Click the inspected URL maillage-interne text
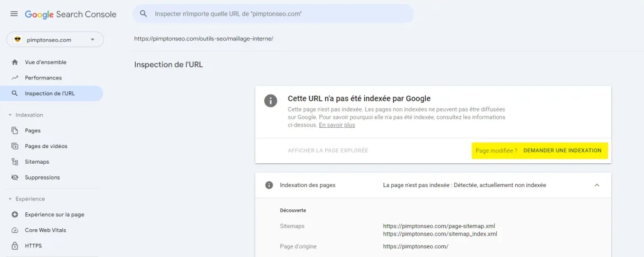Image resolution: width=644 pixels, height=257 pixels. [x=204, y=38]
